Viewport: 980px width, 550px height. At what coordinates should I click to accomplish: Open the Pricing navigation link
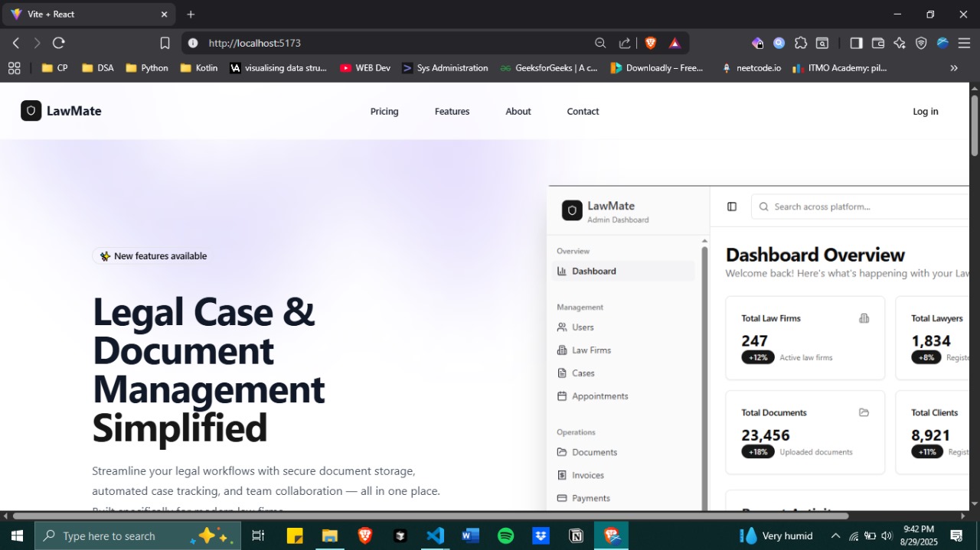click(384, 112)
